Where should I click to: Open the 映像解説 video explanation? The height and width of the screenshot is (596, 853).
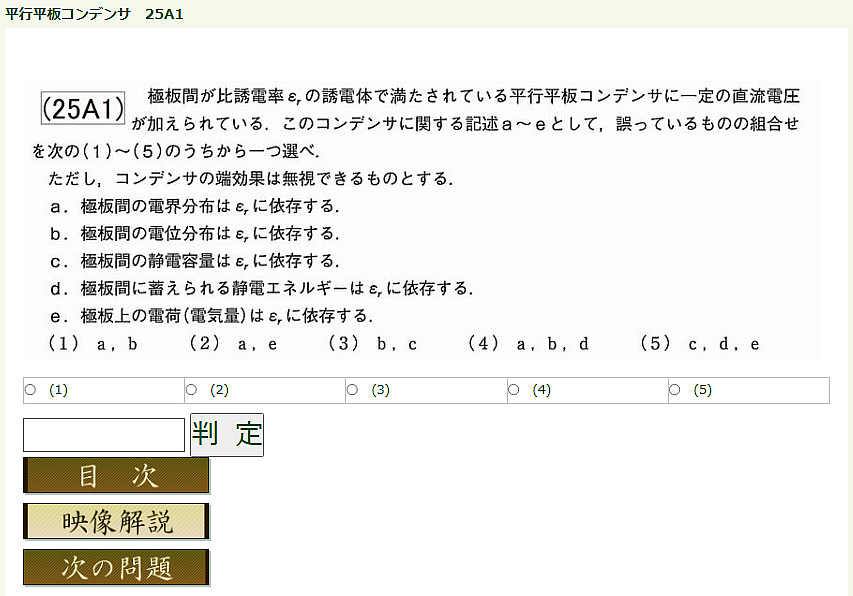coord(117,521)
